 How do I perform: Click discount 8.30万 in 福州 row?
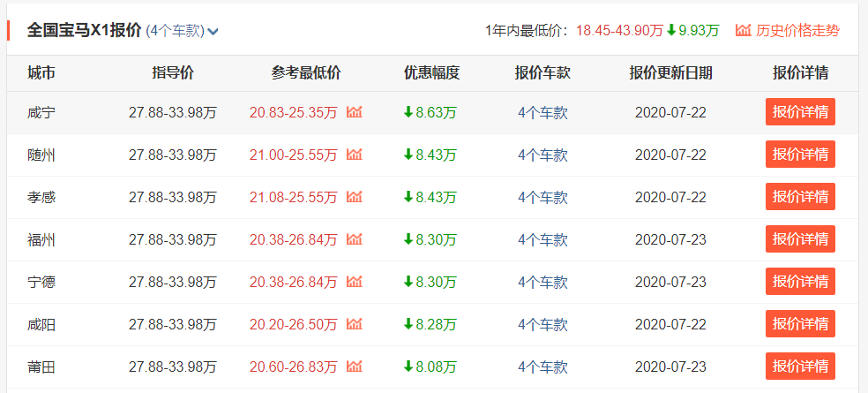pos(430,240)
